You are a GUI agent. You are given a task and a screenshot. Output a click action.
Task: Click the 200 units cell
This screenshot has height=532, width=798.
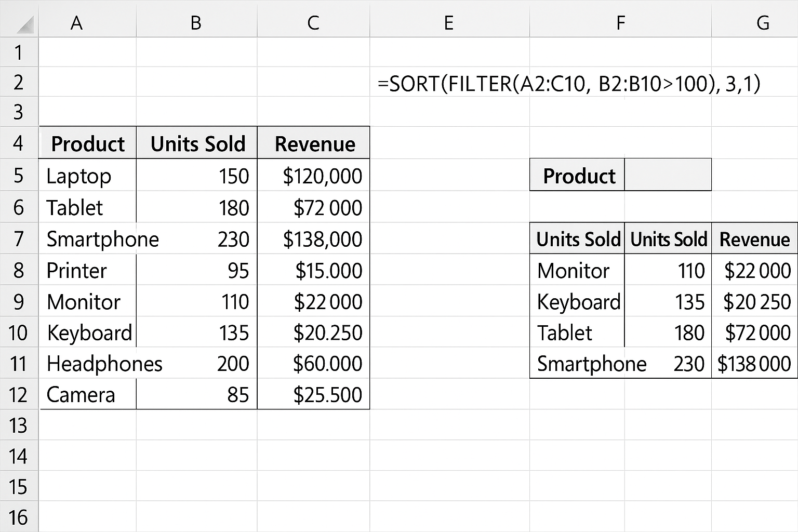(x=196, y=363)
